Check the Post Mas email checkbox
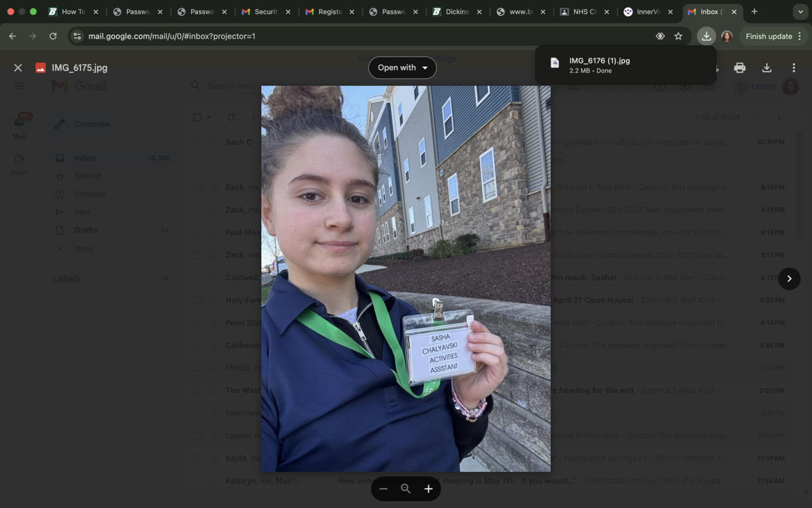This screenshot has width=812, height=508. [x=197, y=232]
